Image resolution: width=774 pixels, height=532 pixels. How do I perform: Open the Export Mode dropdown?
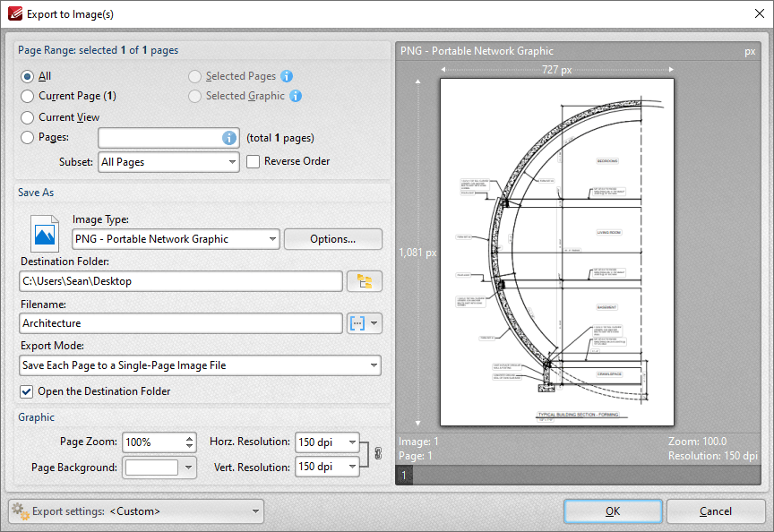(x=201, y=365)
